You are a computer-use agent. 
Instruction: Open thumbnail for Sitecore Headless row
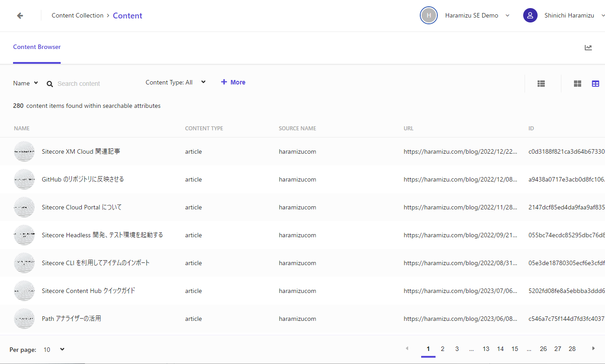24,235
